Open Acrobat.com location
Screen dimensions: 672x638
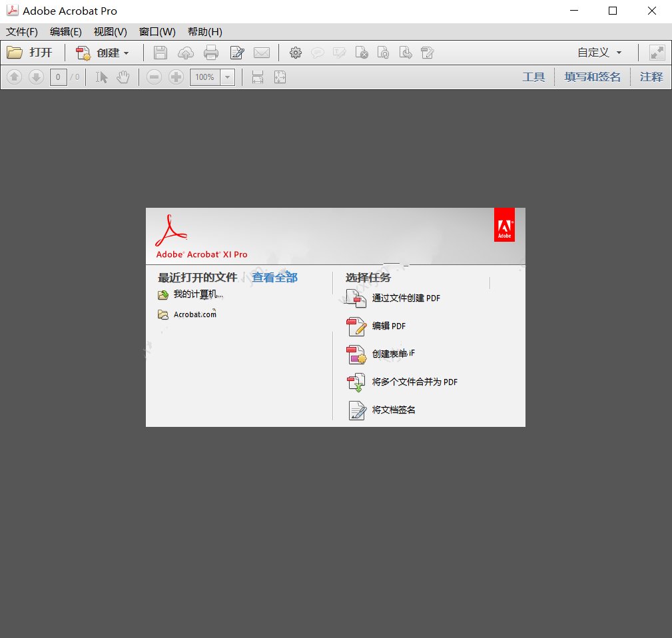point(195,314)
